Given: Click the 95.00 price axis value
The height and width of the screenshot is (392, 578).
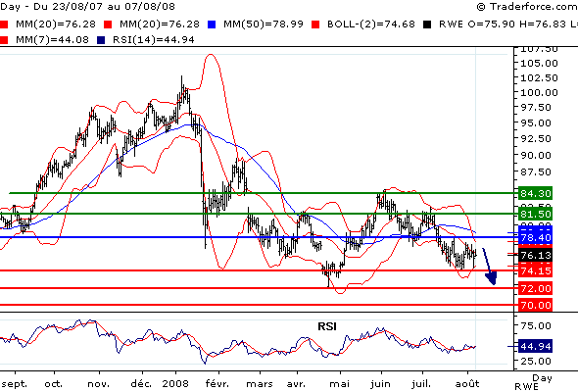Looking at the screenshot, I should tap(536, 123).
